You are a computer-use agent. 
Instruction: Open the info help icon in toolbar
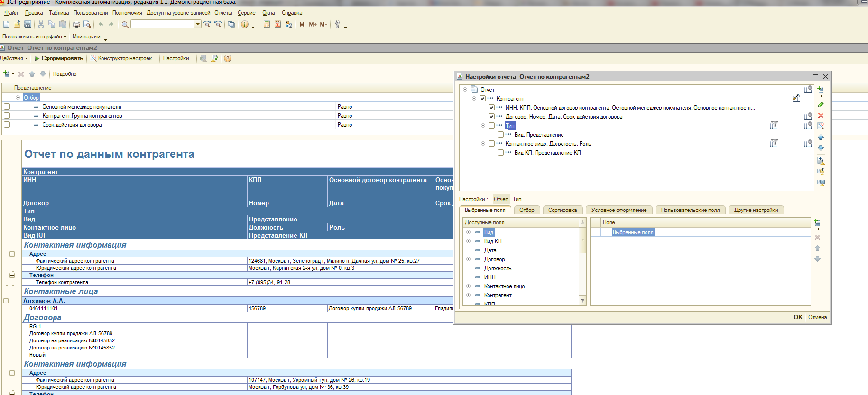[244, 24]
